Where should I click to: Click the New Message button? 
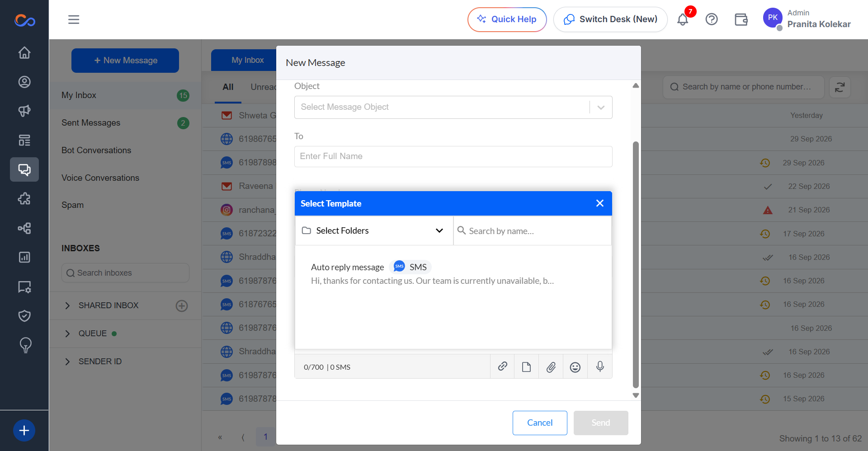(125, 61)
